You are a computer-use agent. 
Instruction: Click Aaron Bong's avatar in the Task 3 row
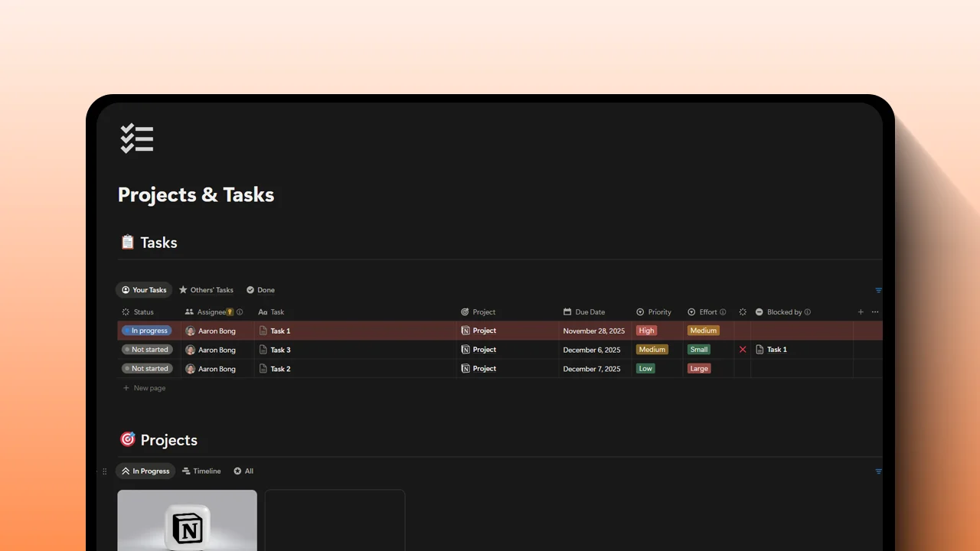tap(191, 350)
